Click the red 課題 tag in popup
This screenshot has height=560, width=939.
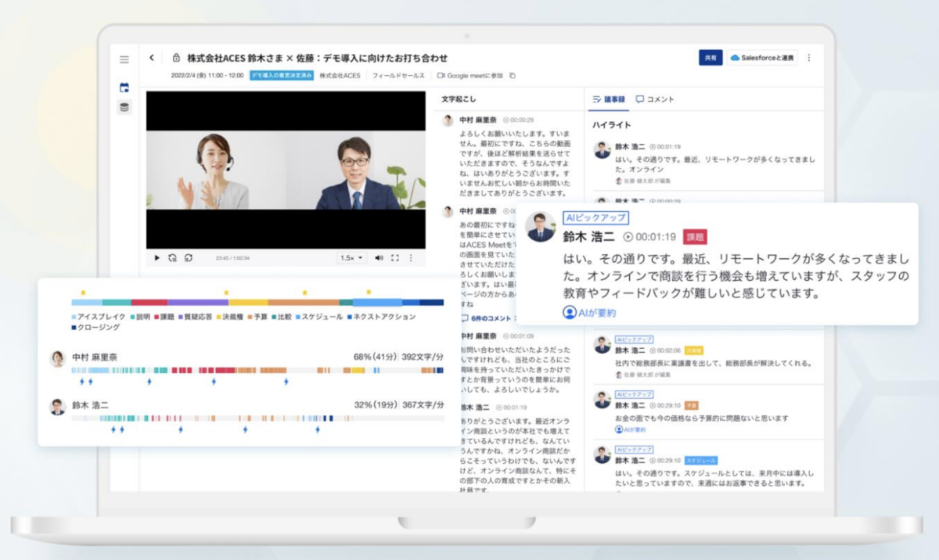click(695, 236)
